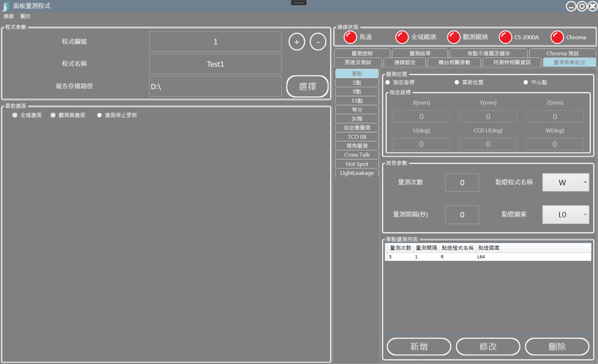Select the 等分 side tab
Viewport: 598px width, 364px height.
point(357,110)
